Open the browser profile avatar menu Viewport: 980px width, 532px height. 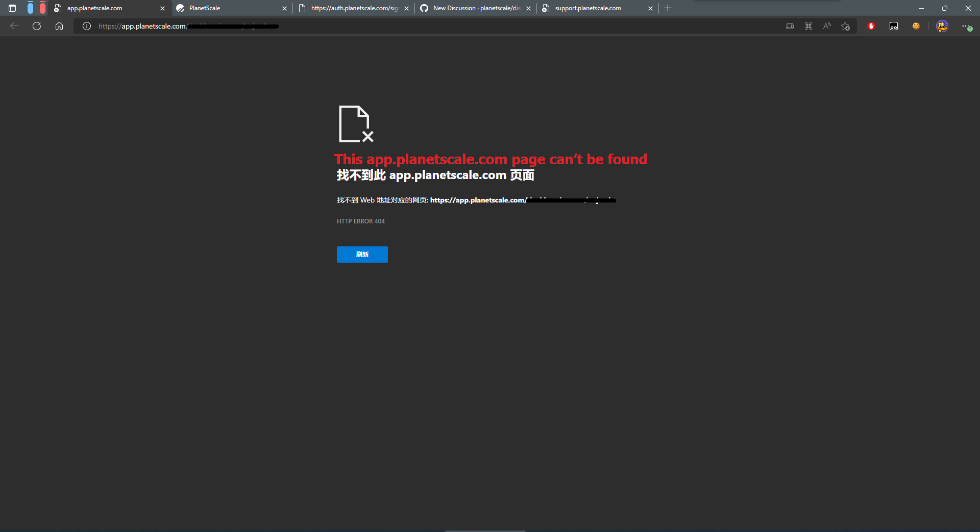(942, 26)
